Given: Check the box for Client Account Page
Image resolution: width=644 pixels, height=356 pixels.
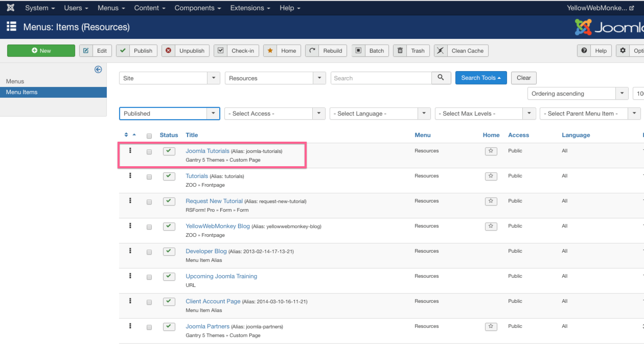Looking at the screenshot, I should pos(149,302).
